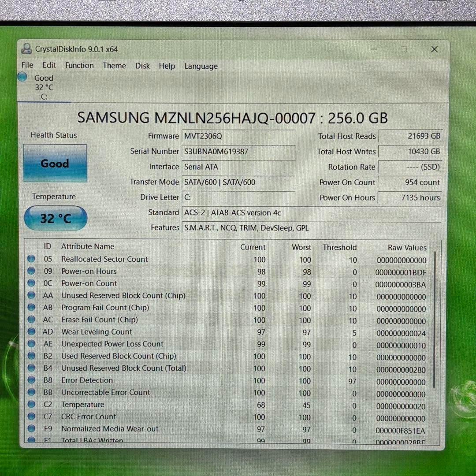Click the Serial Number field
476x476 pixels.
238,151
